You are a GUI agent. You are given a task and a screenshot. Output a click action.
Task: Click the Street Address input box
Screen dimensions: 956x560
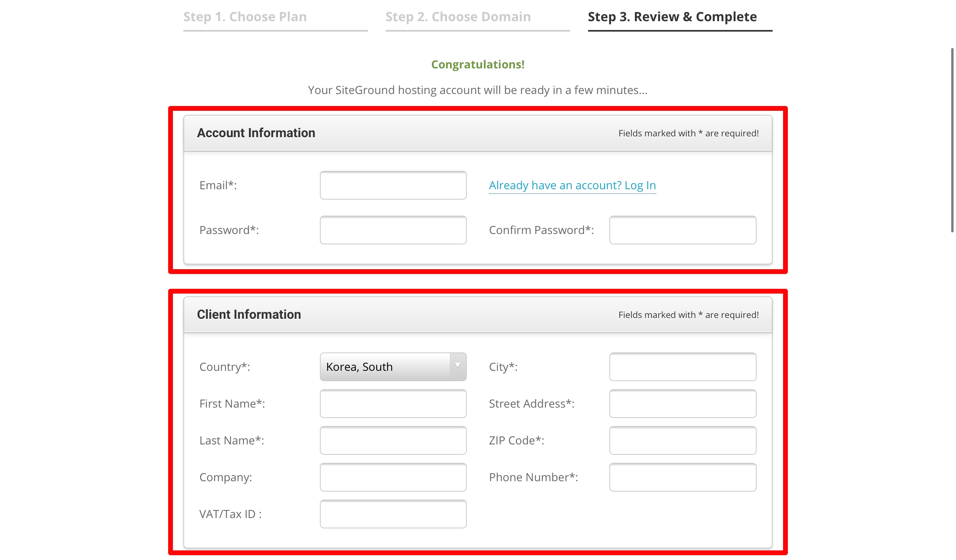pyautogui.click(x=682, y=403)
